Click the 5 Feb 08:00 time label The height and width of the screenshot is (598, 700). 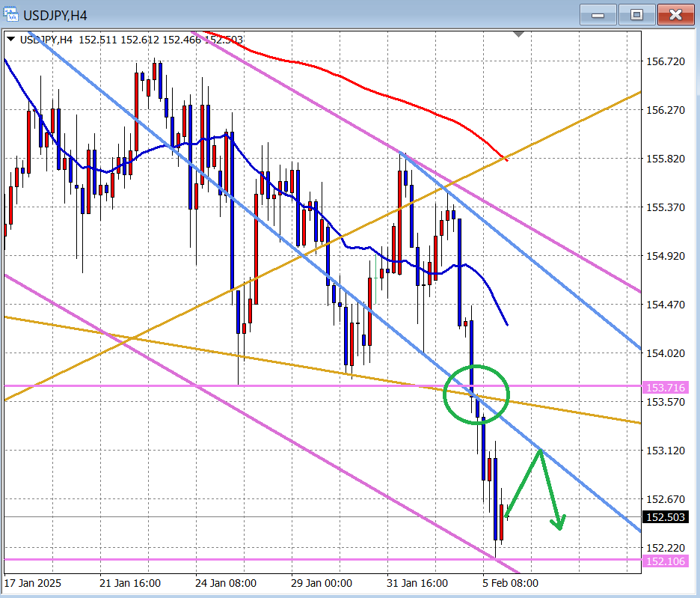(x=509, y=582)
